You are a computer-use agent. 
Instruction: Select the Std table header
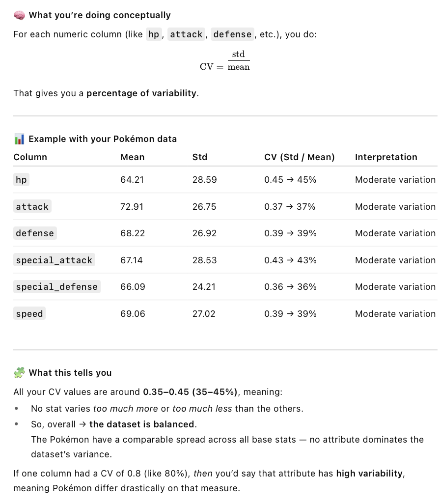(x=200, y=157)
